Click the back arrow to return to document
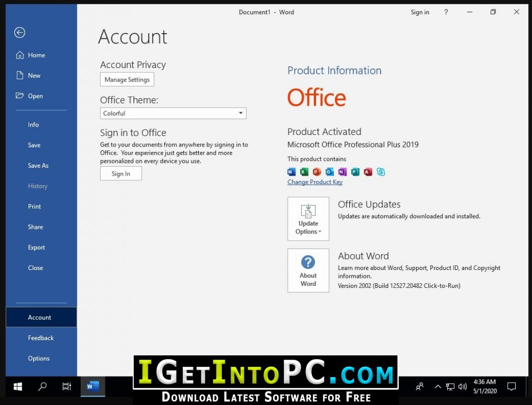Image resolution: width=532 pixels, height=405 pixels. [x=19, y=33]
